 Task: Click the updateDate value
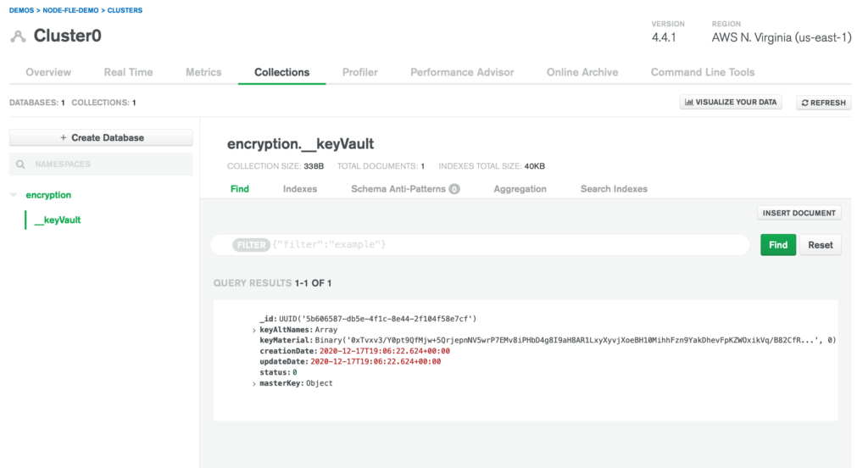376,362
